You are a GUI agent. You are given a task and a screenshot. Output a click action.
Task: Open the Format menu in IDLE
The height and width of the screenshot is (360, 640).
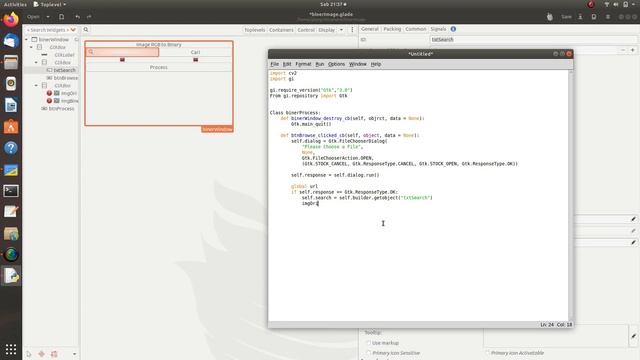[x=303, y=64]
